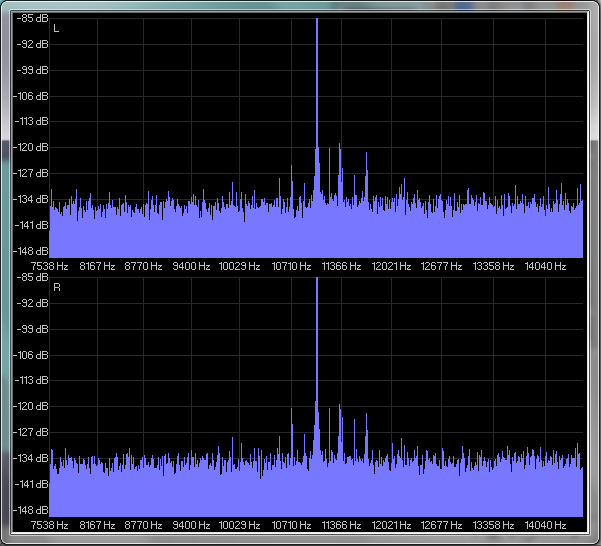This screenshot has width=601, height=546.
Task: Pick the -120 dB label on R plot
Action: tap(31, 406)
